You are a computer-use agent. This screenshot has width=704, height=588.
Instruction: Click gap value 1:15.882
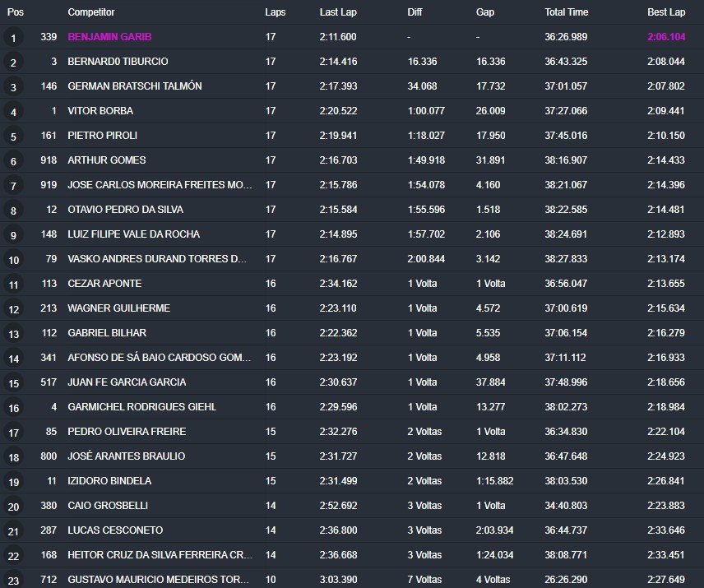[495, 481]
